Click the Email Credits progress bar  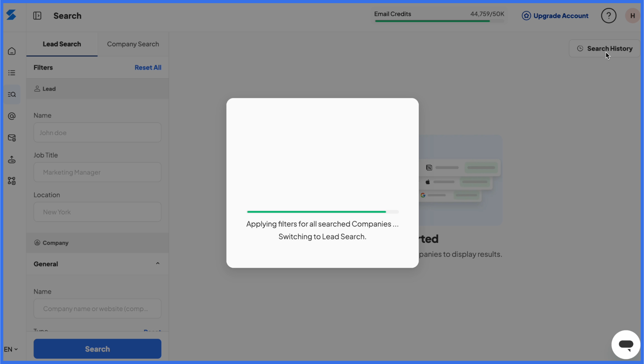point(439,21)
